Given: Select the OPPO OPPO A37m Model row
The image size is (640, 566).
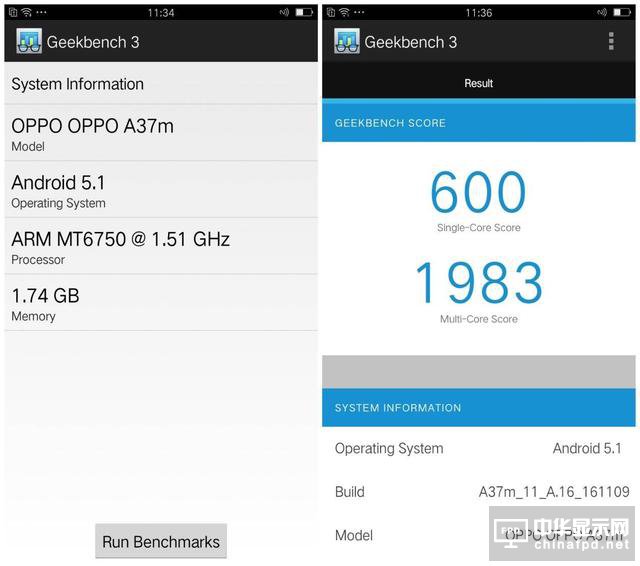Looking at the screenshot, I should pos(160,133).
